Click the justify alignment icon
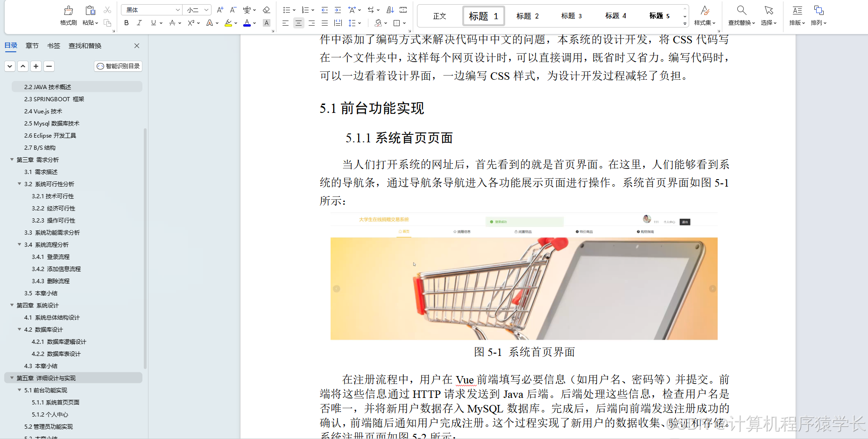The image size is (868, 439). (x=325, y=23)
